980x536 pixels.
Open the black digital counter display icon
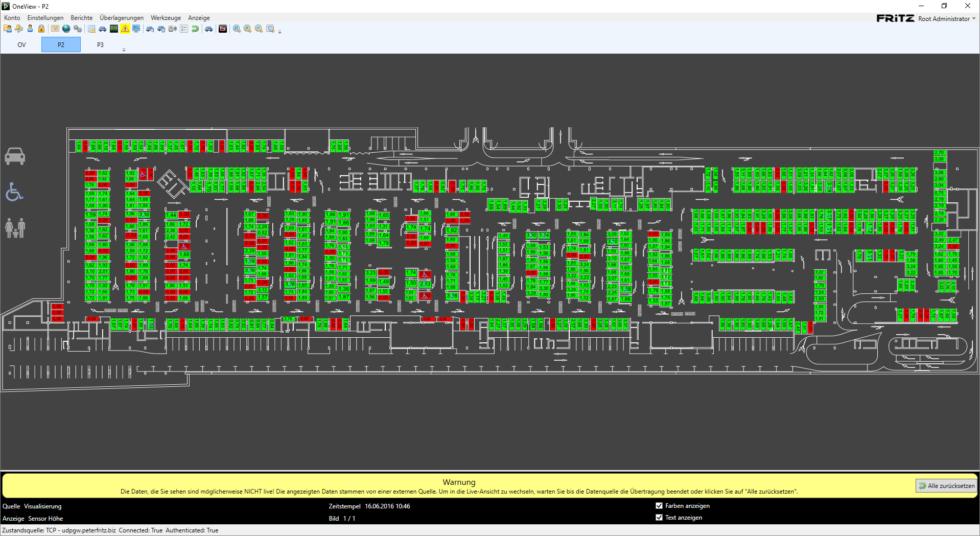[114, 29]
